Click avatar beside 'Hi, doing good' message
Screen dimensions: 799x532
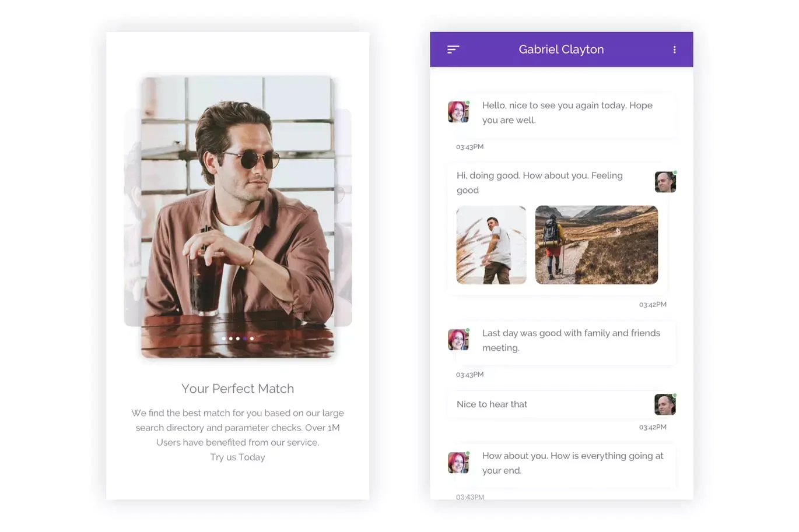pyautogui.click(x=665, y=182)
